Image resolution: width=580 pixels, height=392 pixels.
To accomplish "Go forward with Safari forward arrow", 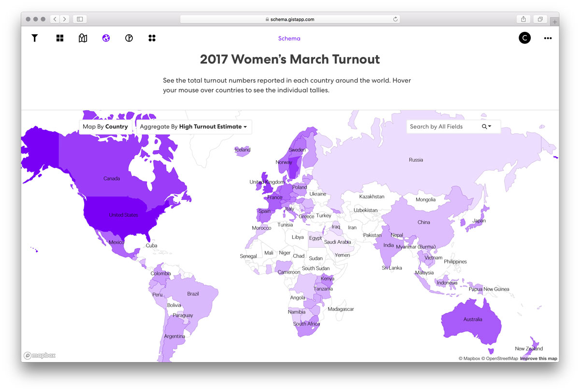I will pyautogui.click(x=65, y=19).
